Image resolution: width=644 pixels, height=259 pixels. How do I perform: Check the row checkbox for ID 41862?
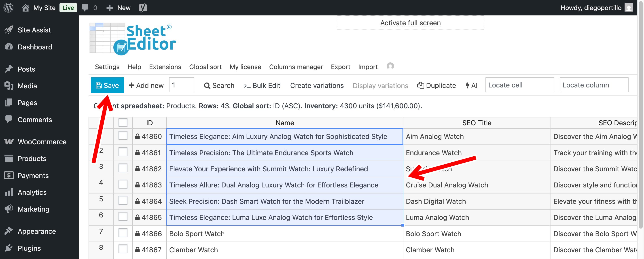pyautogui.click(x=123, y=168)
